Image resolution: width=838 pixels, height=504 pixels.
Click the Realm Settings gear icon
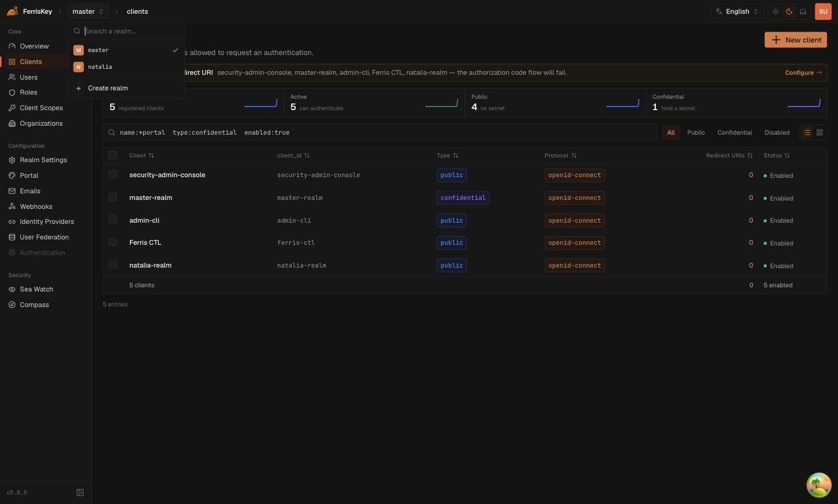12,160
